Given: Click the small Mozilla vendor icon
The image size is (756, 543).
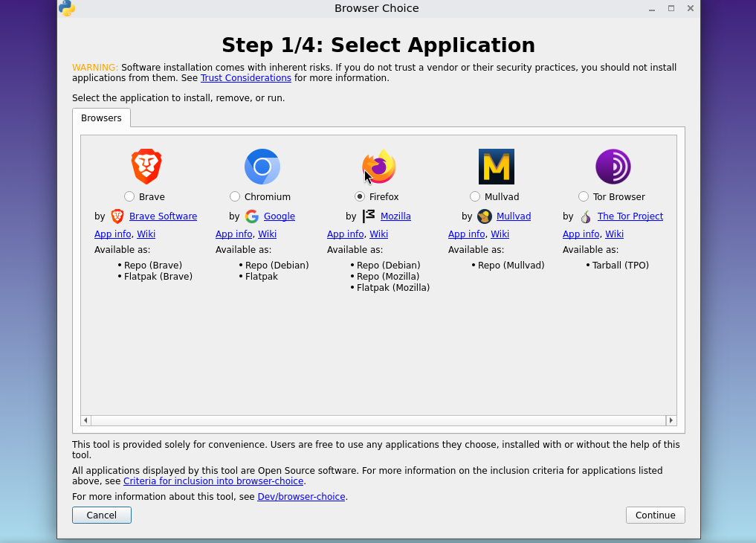Looking at the screenshot, I should (x=369, y=216).
